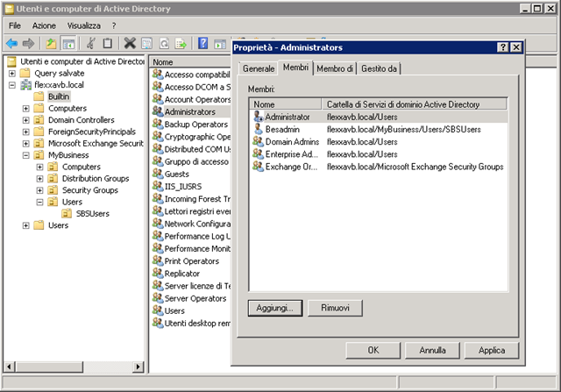Toggle the show/hide action pane icon

pos(220,44)
